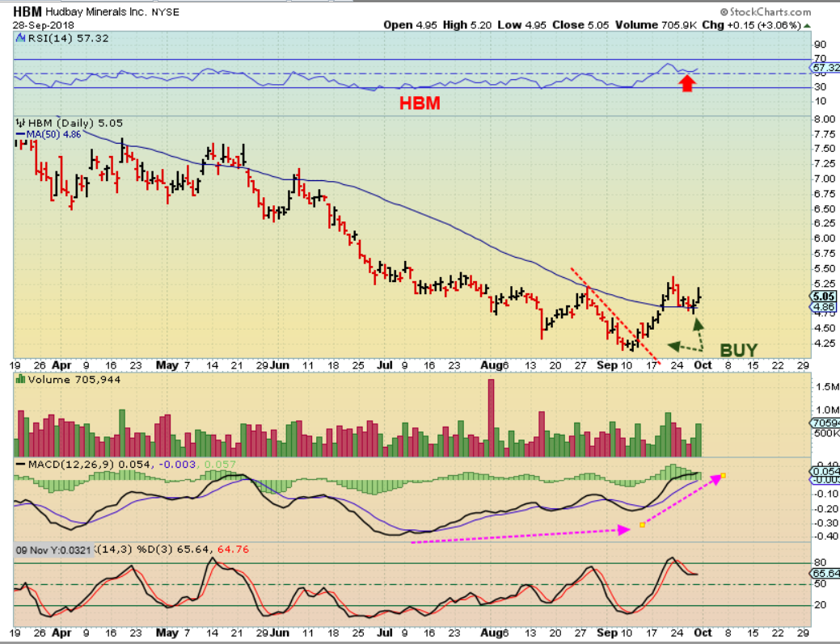Click the Chg +0.15 (+3.06%) value
This screenshot has height=644, width=840.
(751, 25)
